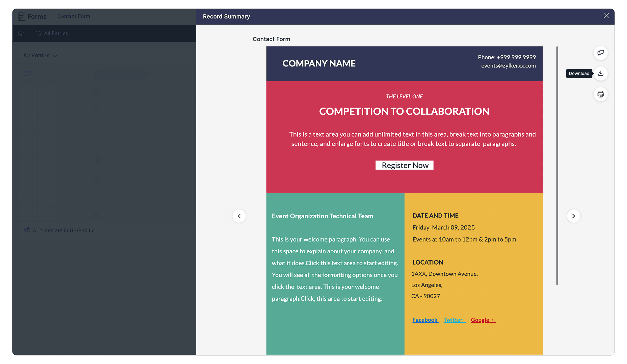Check the second row entry checkbox

tap(46, 106)
